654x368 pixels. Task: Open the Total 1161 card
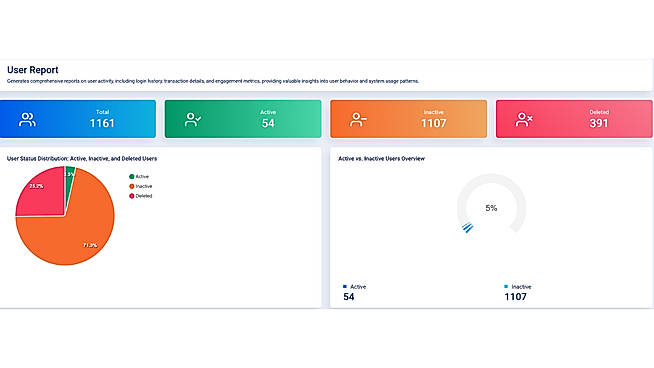[78, 119]
